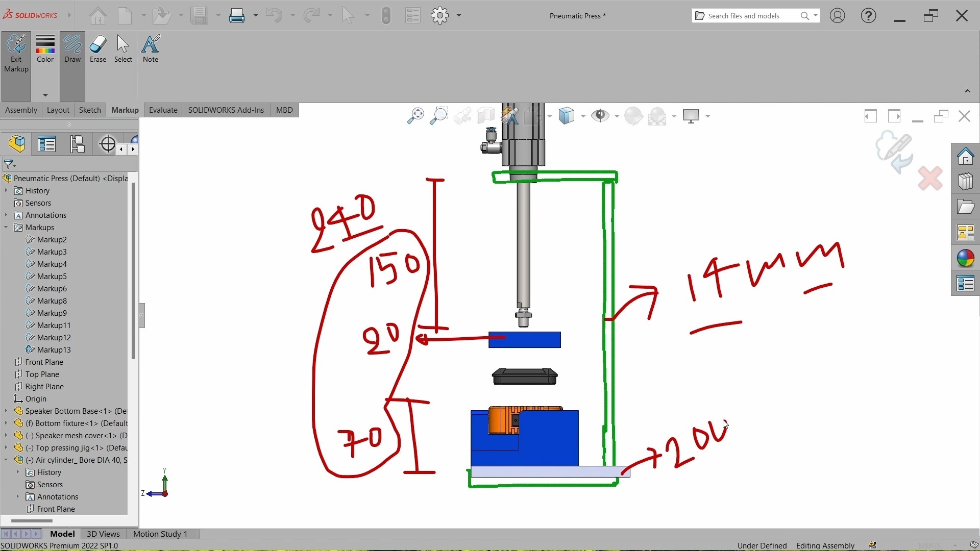
Task: Open ConfigurationManager tab
Action: 77,144
